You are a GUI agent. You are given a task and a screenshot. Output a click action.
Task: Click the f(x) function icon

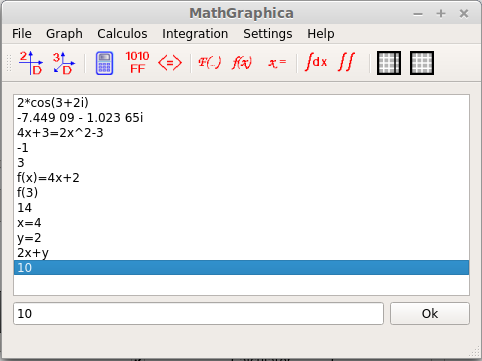point(242,62)
